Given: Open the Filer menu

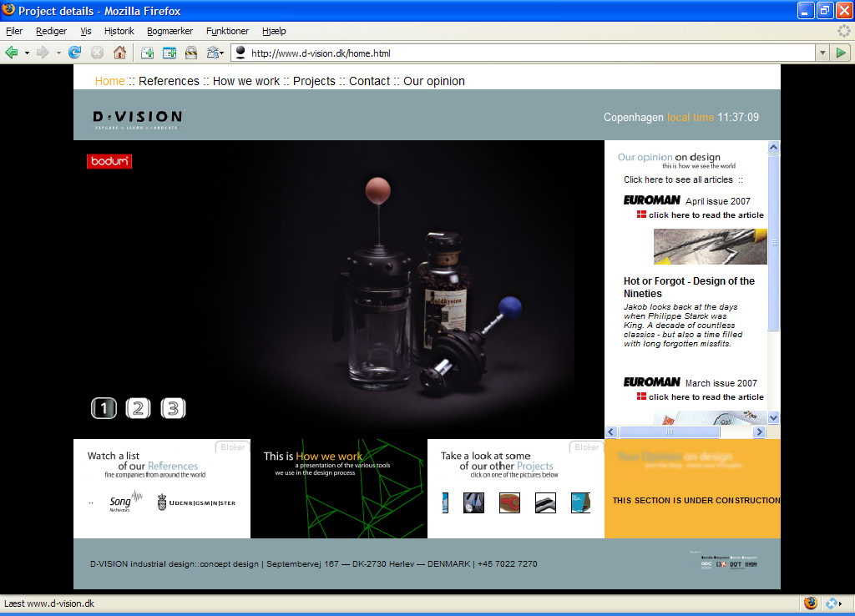Looking at the screenshot, I should (14, 31).
